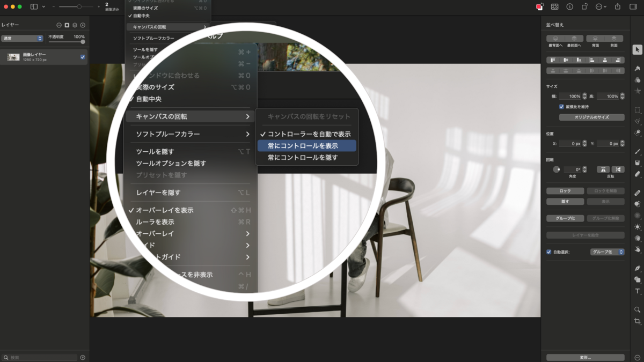This screenshot has height=362, width=644.
Task: Select the Rectangular Selection tool
Action: (637, 110)
